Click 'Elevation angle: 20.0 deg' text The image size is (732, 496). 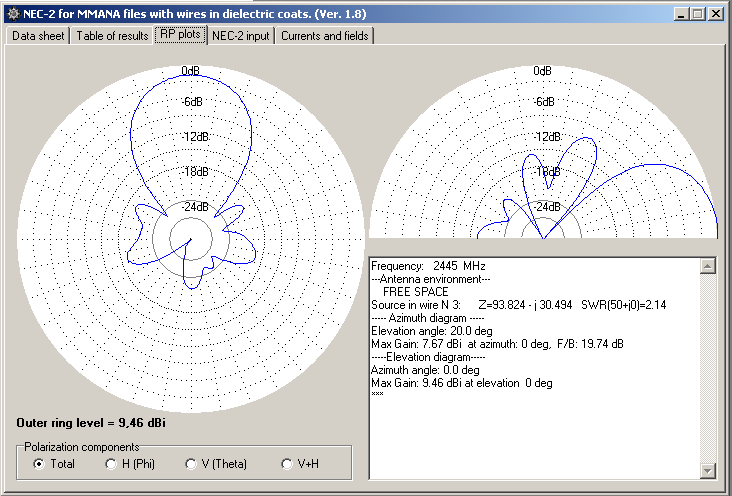click(x=432, y=331)
